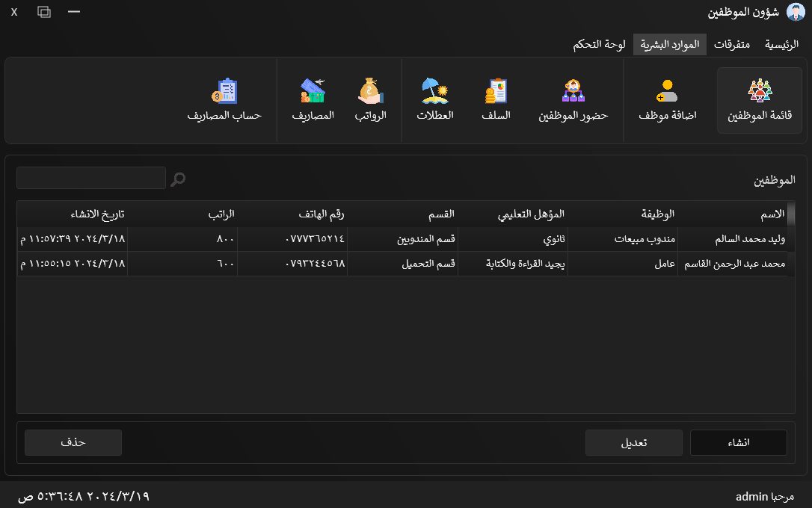Screen dimensions: 812x508
Task: Sort by the المؤهل التعليمي column header
Action: click(513, 214)
